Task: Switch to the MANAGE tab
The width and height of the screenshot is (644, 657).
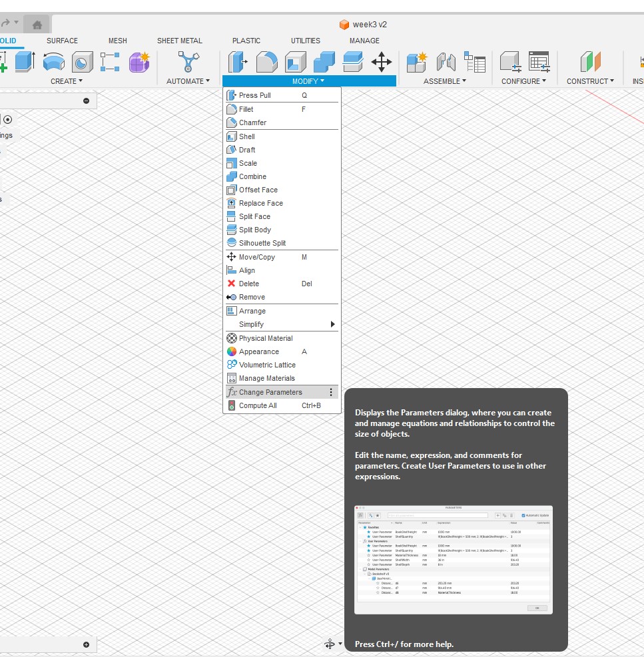Action: (x=364, y=41)
